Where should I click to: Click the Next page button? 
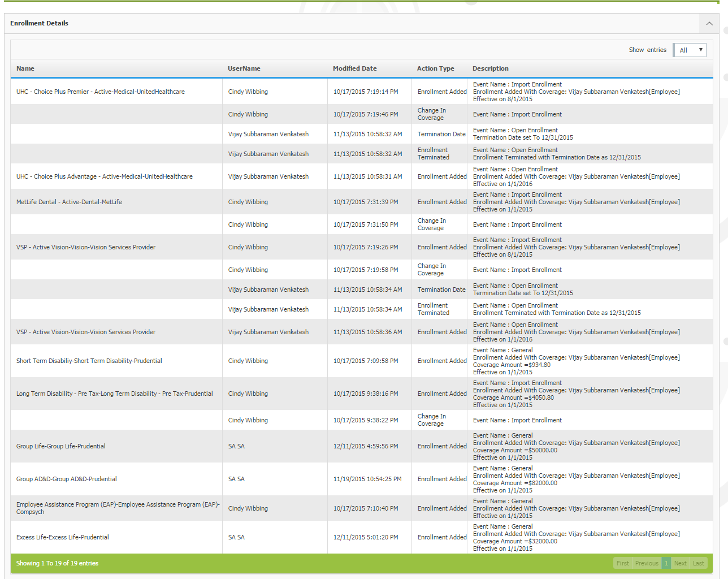pyautogui.click(x=680, y=563)
